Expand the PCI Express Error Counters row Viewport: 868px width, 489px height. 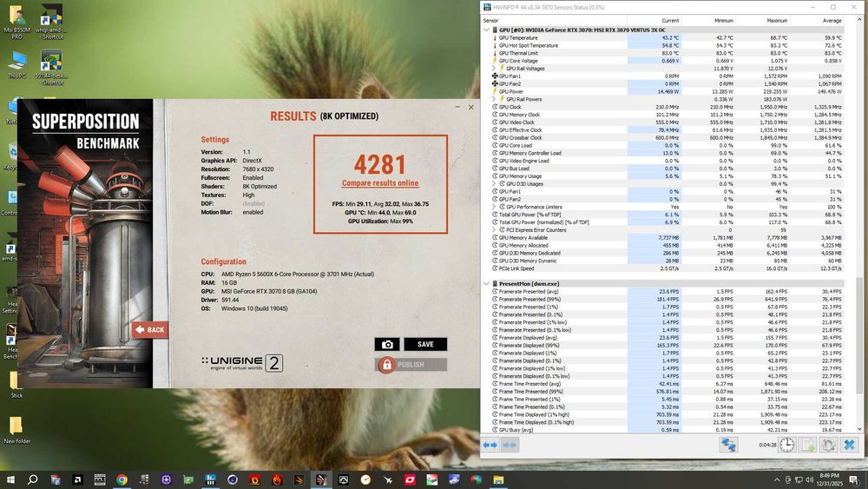coord(494,230)
